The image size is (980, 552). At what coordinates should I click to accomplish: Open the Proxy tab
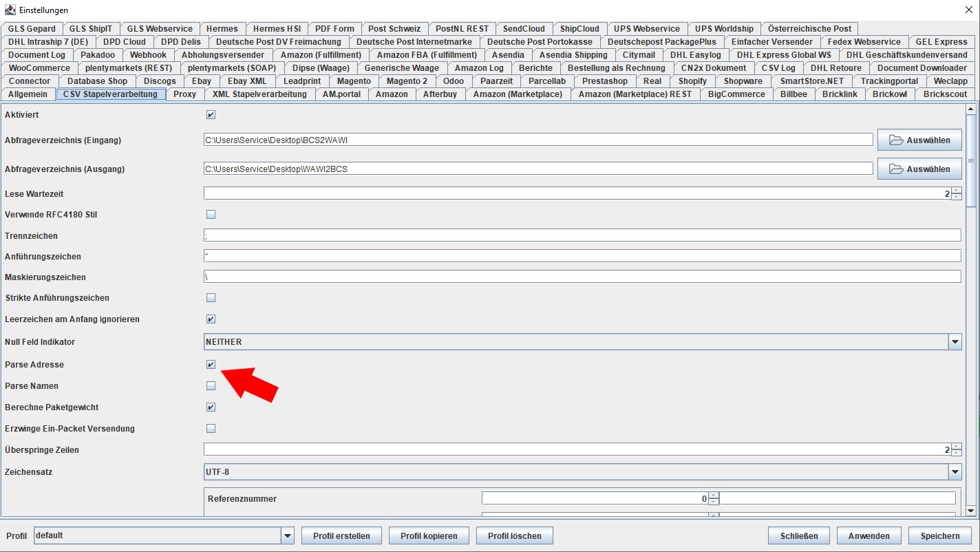pos(184,94)
